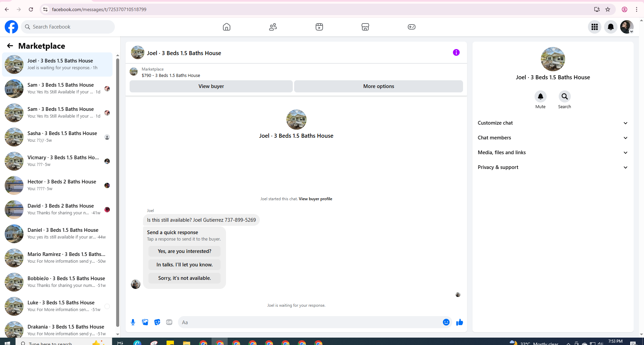Send quick reply 'Sorry, it's not available.'
This screenshot has width=644, height=345.
coord(185,278)
